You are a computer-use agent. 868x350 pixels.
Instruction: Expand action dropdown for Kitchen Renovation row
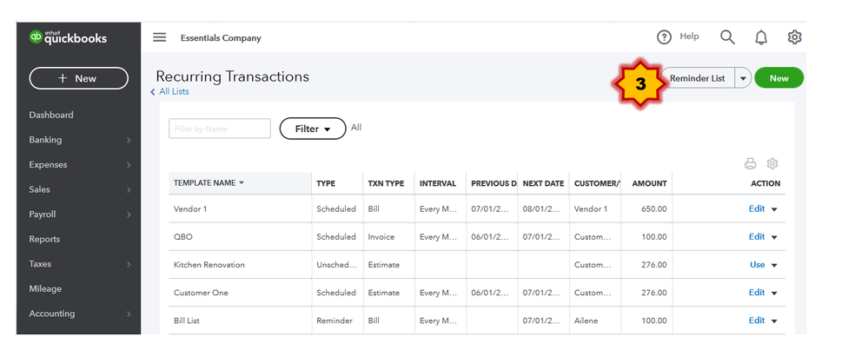[x=774, y=265]
